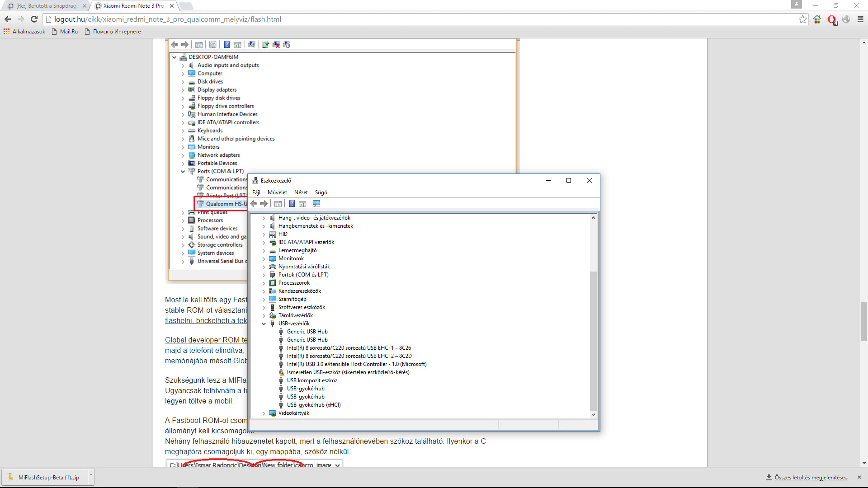
Task: Click the Eszközkezelő scrollbar down arrow
Action: coord(593,414)
